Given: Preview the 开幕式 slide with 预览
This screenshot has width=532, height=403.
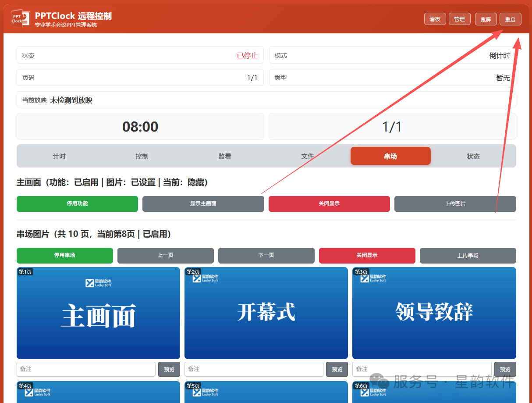Looking at the screenshot, I should (337, 369).
